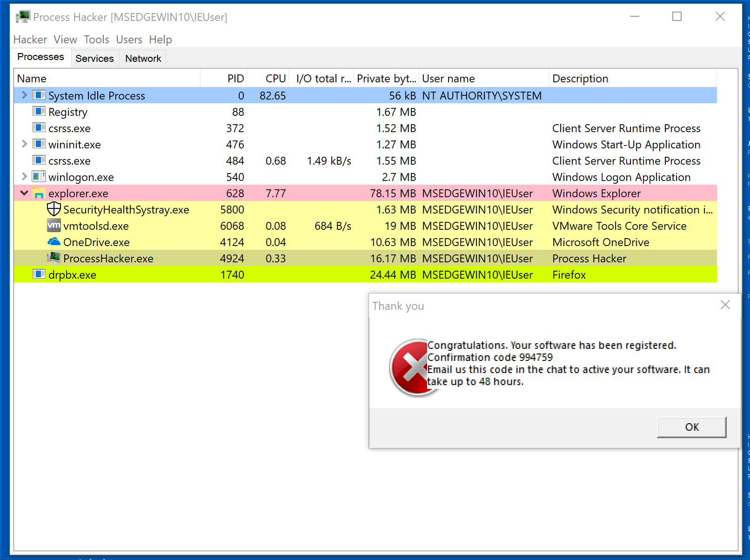Image resolution: width=750 pixels, height=560 pixels.
Task: Sort by Private bytes column header
Action: click(387, 79)
